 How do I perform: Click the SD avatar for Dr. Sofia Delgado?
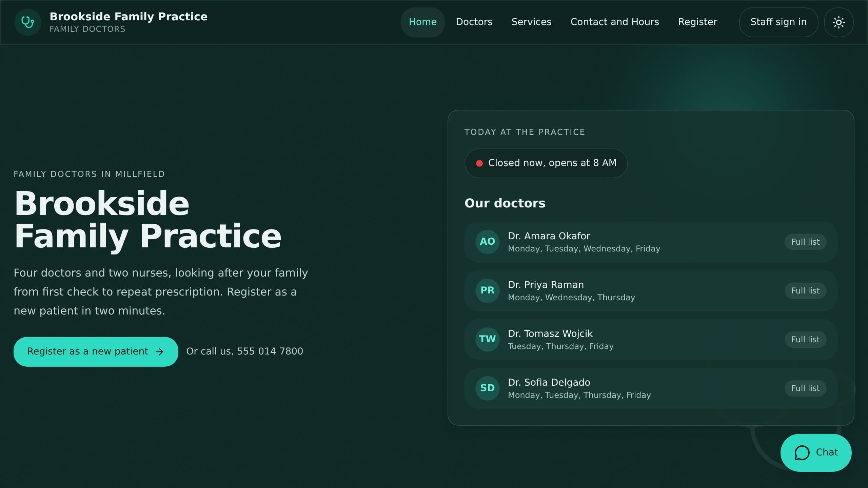point(487,388)
